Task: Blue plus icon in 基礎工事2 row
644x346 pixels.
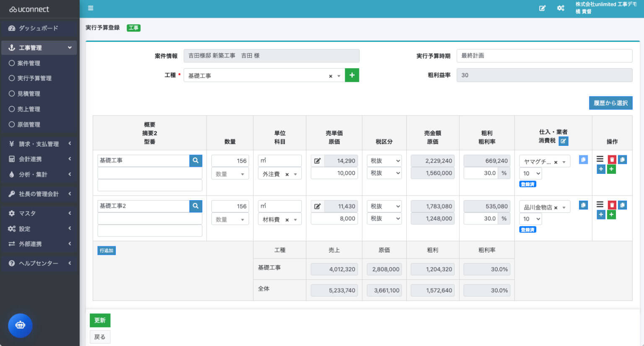Action: (601, 215)
